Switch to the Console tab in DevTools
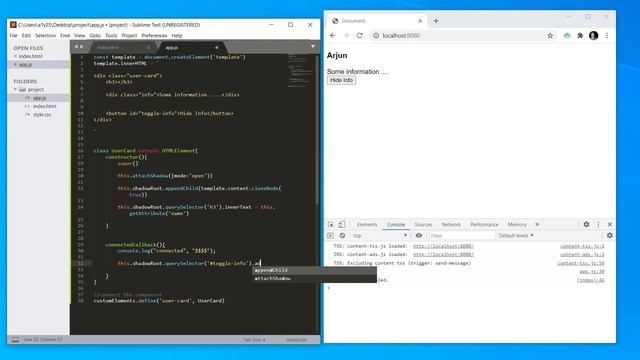 click(396, 224)
